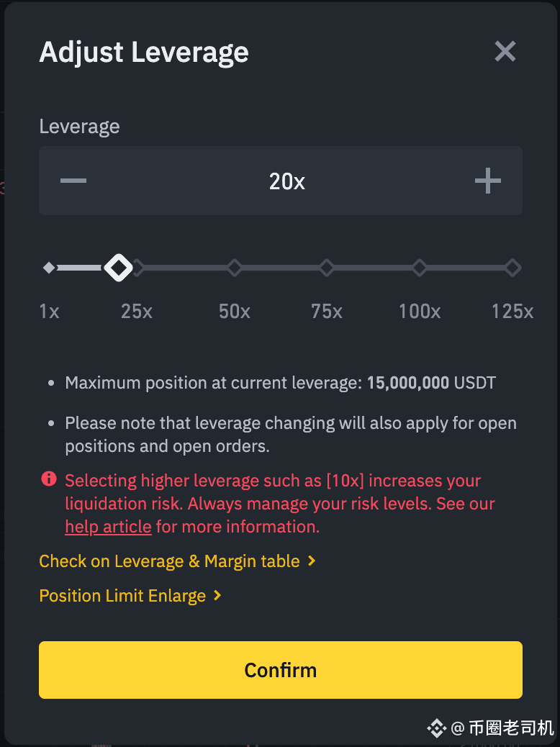Click the Binance logo watermark icon
Screen dimensions: 560x747
(x=436, y=728)
